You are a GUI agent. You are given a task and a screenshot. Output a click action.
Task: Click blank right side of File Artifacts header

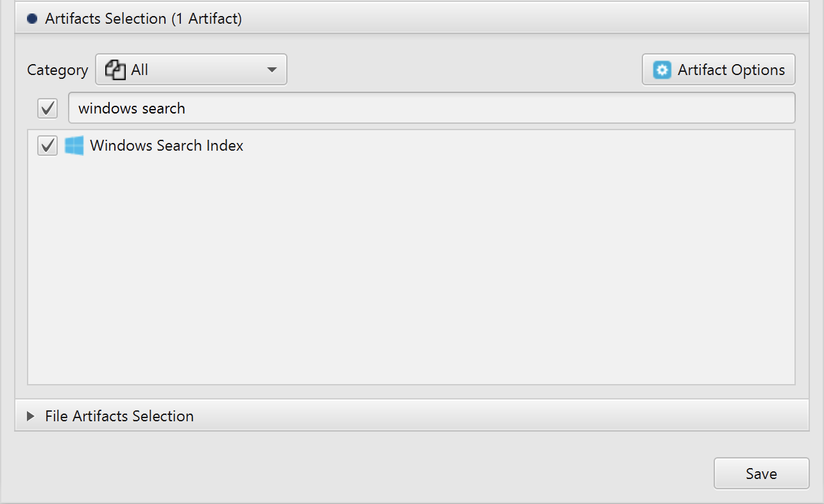point(501,416)
